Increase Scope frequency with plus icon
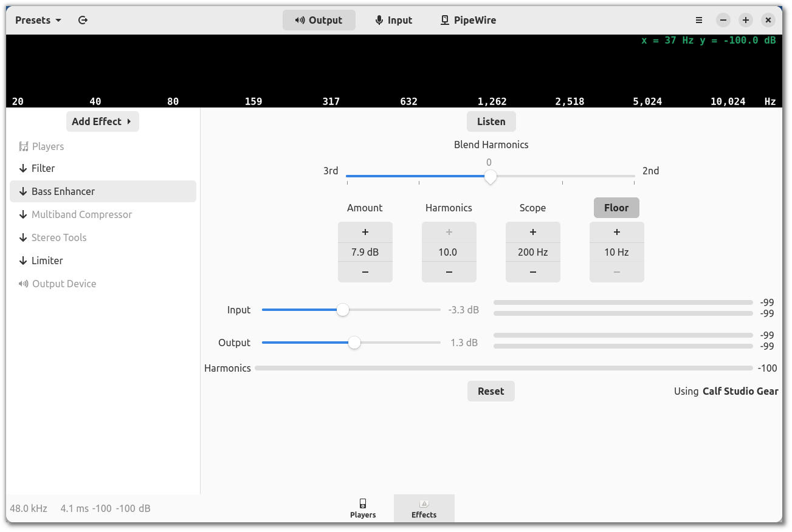The image size is (792, 532). click(533, 232)
